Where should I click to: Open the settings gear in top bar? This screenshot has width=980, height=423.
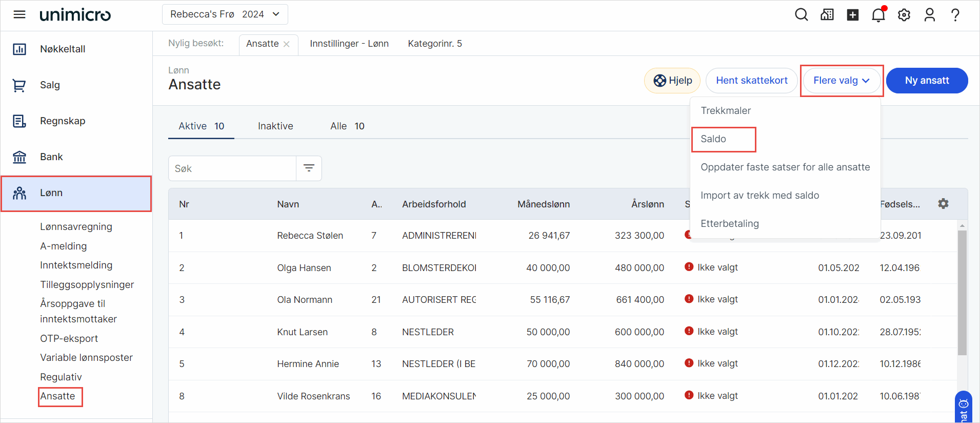(x=904, y=15)
